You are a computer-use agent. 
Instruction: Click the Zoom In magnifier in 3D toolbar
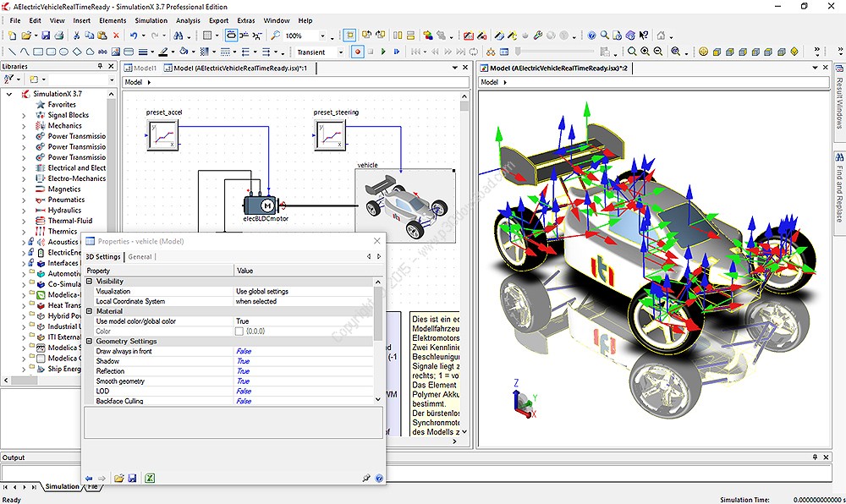coord(645,52)
